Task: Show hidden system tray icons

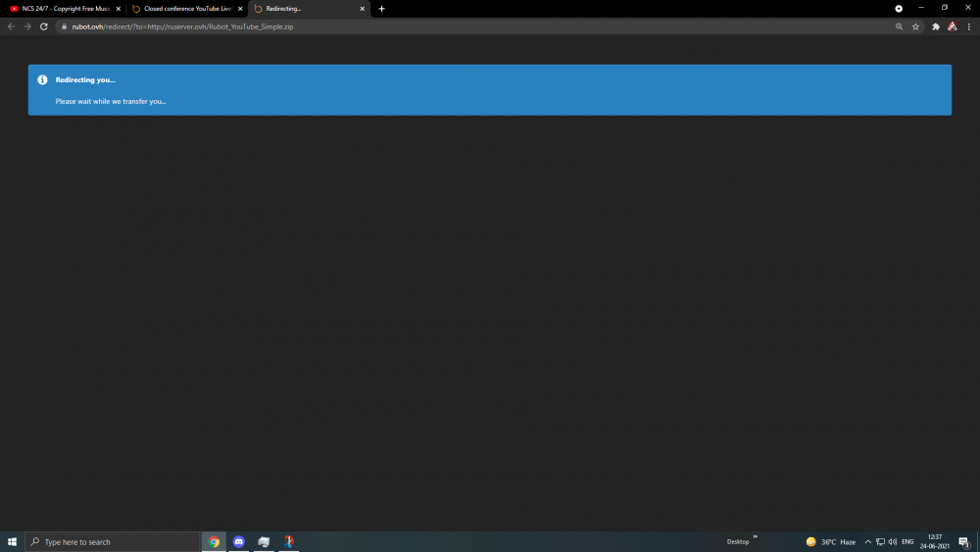Action: 867,541
